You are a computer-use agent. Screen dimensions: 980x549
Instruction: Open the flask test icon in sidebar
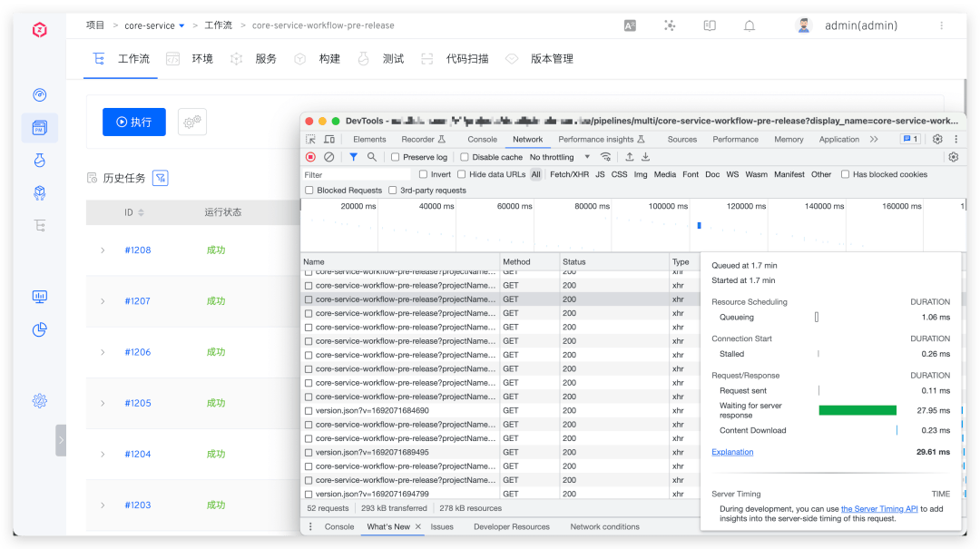(x=39, y=160)
